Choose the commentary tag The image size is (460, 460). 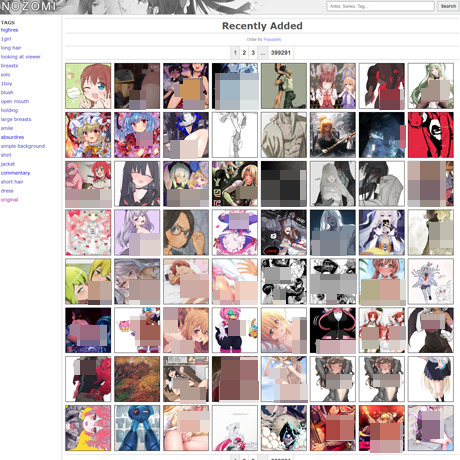15,173
